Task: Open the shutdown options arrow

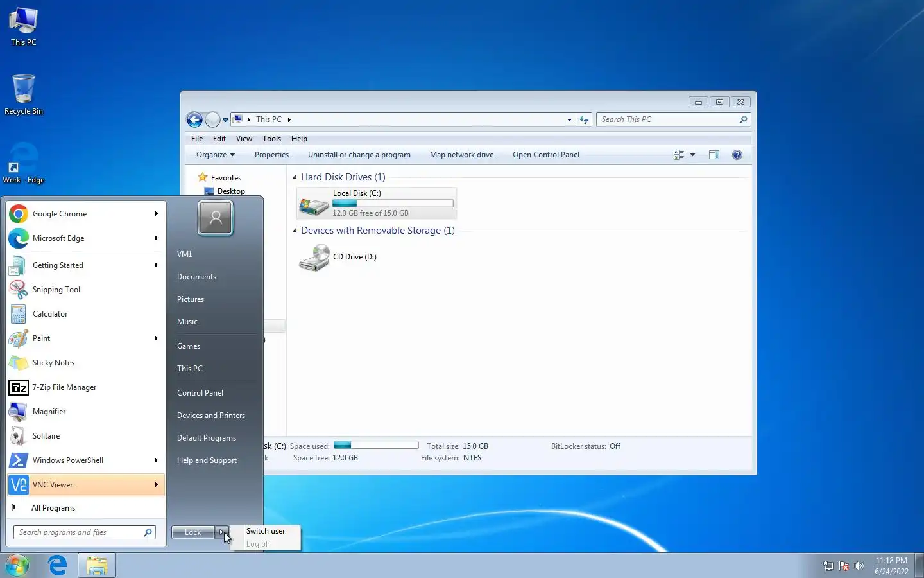Action: (x=222, y=532)
